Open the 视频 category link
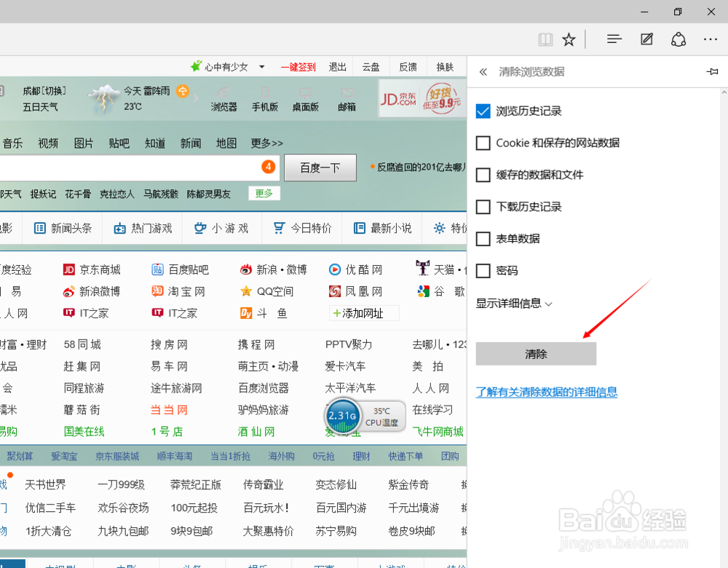Image resolution: width=728 pixels, height=568 pixels. 48,143
